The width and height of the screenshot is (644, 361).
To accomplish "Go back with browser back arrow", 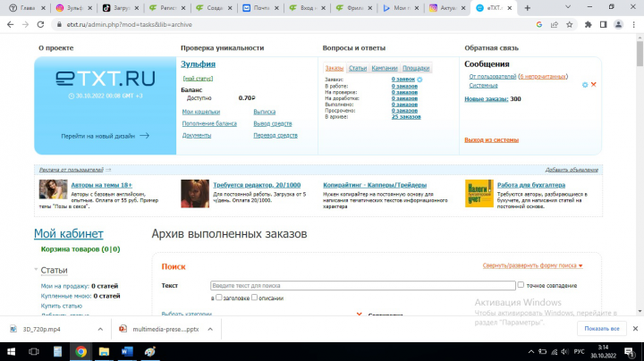I will click(10, 25).
